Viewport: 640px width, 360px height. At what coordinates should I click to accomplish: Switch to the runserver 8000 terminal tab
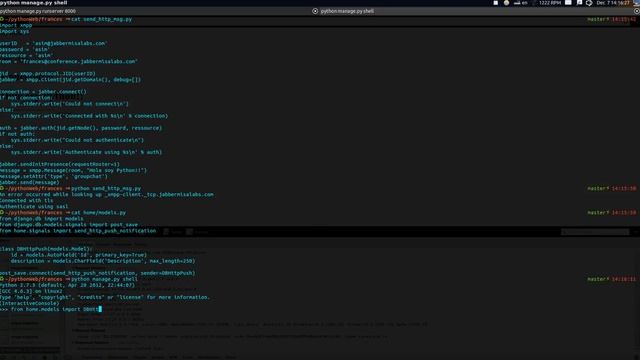tap(38, 11)
